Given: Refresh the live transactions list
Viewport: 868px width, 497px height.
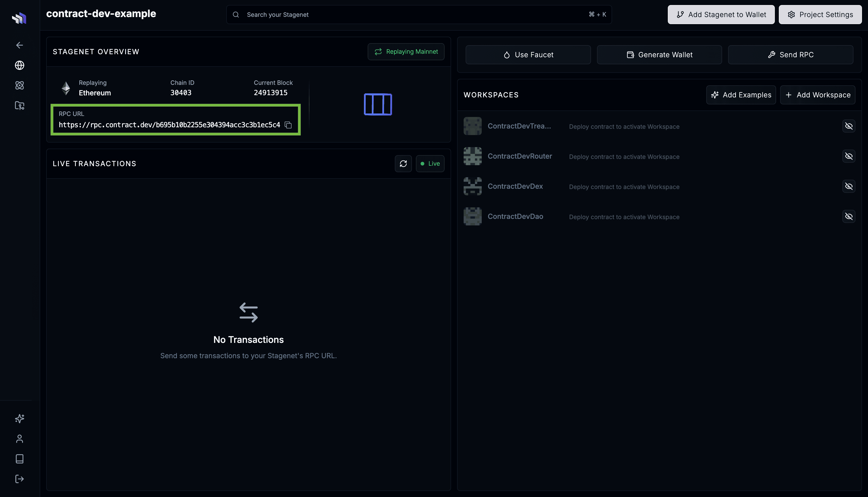Looking at the screenshot, I should 403,163.
